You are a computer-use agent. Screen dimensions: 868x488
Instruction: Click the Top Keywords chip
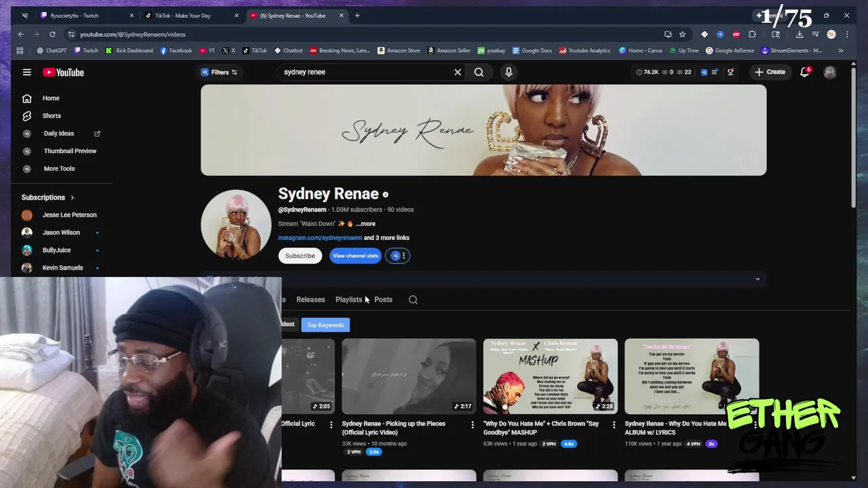click(325, 325)
